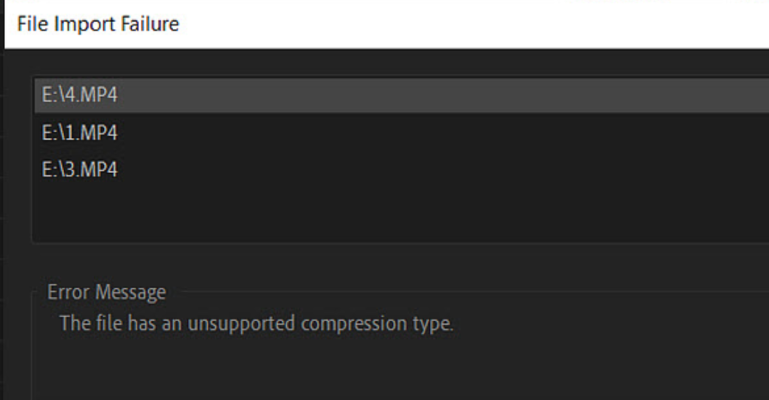
Task: Click the "MP4" extension of the E:\1.MP4 row
Action: pyautogui.click(x=100, y=133)
